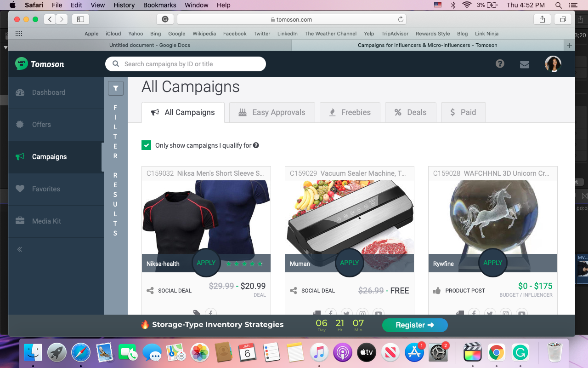The width and height of the screenshot is (588, 368).
Task: Focus the Search campaigns by ID field
Action: click(x=186, y=64)
